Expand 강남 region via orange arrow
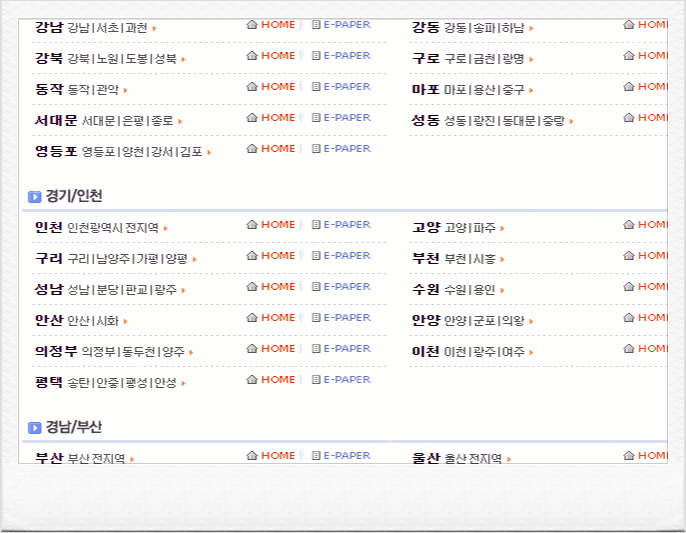The width and height of the screenshot is (686, 533). pos(154,28)
